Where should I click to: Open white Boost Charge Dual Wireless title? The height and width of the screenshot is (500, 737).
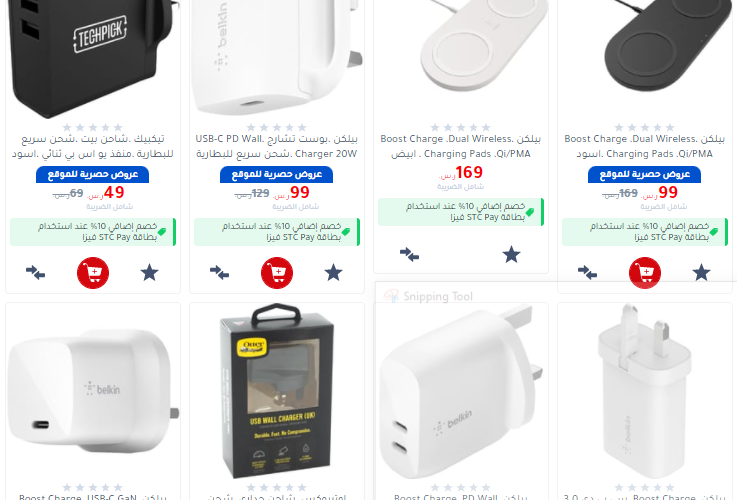pos(461,146)
